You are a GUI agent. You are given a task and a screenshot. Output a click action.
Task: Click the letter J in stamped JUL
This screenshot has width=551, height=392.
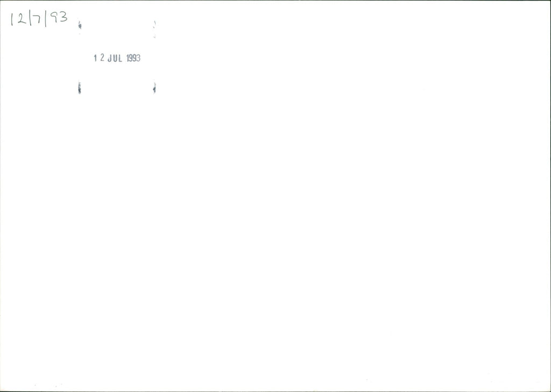click(x=110, y=59)
